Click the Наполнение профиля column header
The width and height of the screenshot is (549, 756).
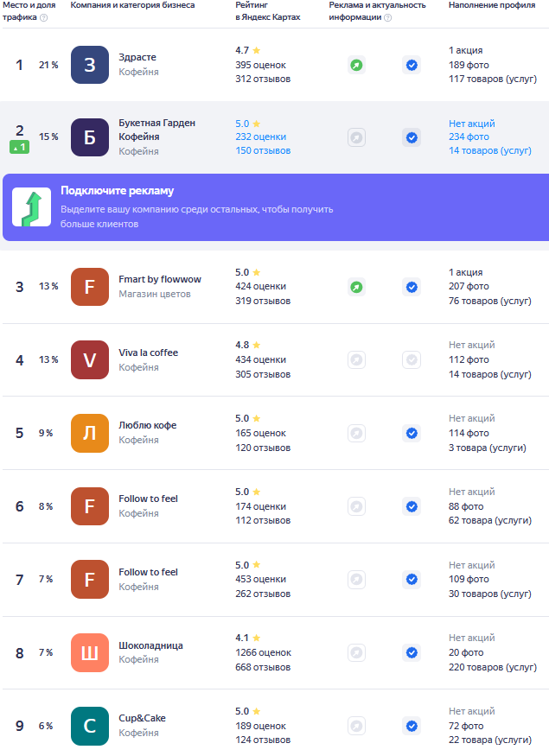(492, 5)
